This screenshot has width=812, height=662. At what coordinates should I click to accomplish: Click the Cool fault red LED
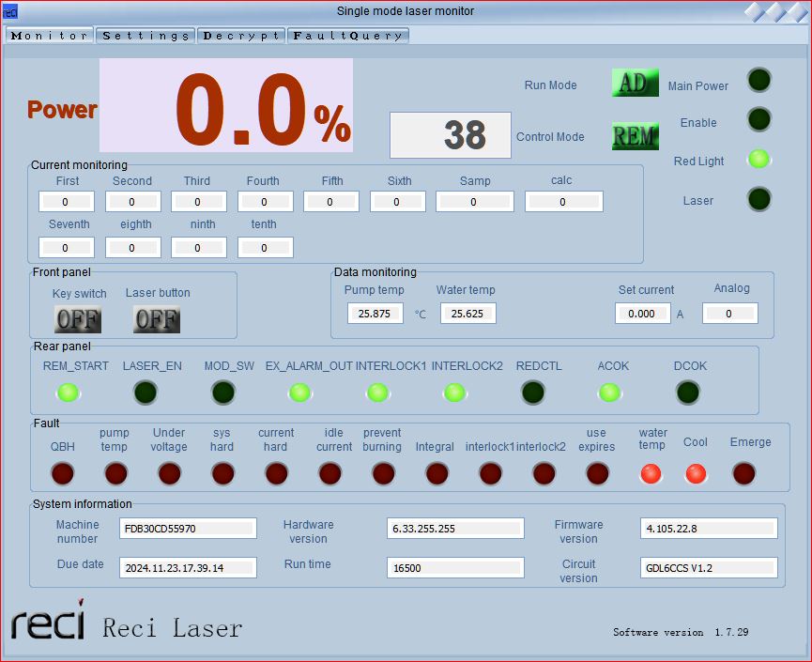(x=696, y=474)
